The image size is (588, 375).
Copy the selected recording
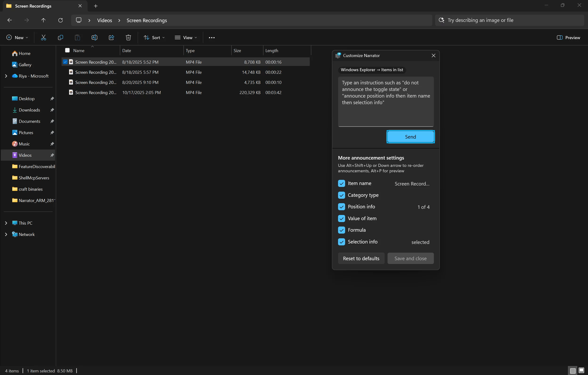pos(60,37)
